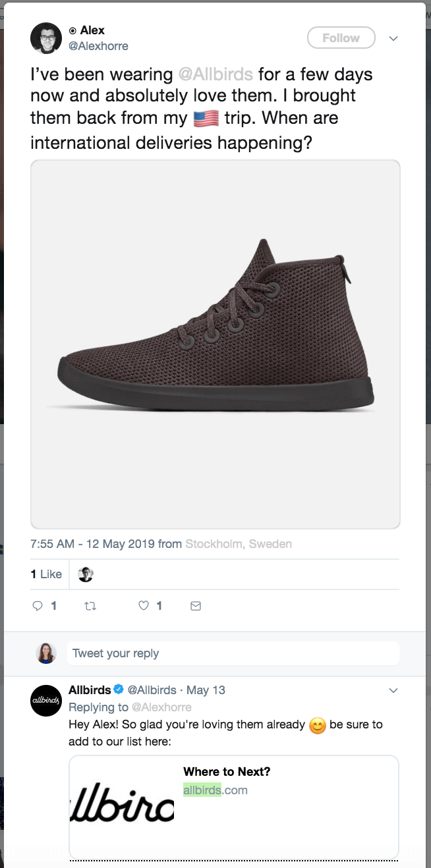
Task: Type in the Tweet your reply field
Action: click(233, 653)
